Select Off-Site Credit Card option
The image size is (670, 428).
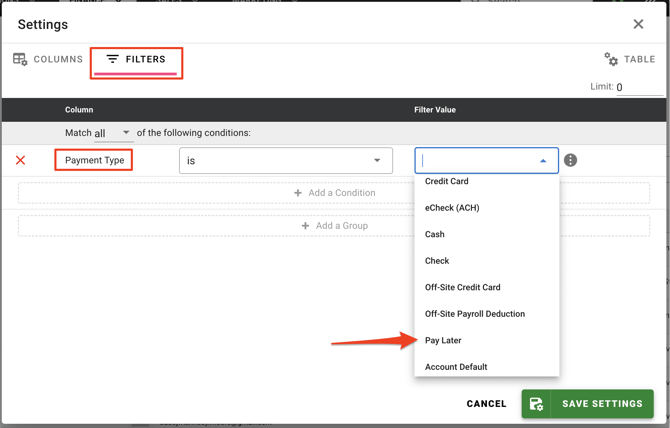pyautogui.click(x=462, y=287)
